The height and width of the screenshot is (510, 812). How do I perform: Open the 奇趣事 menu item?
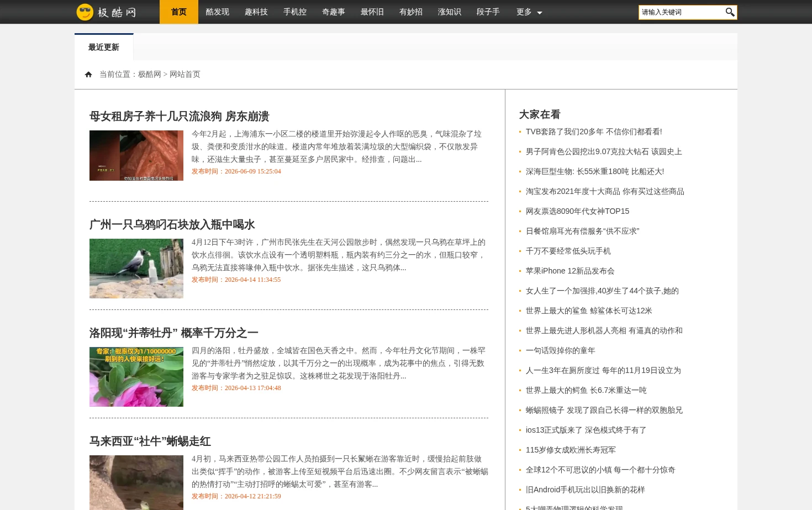(334, 12)
